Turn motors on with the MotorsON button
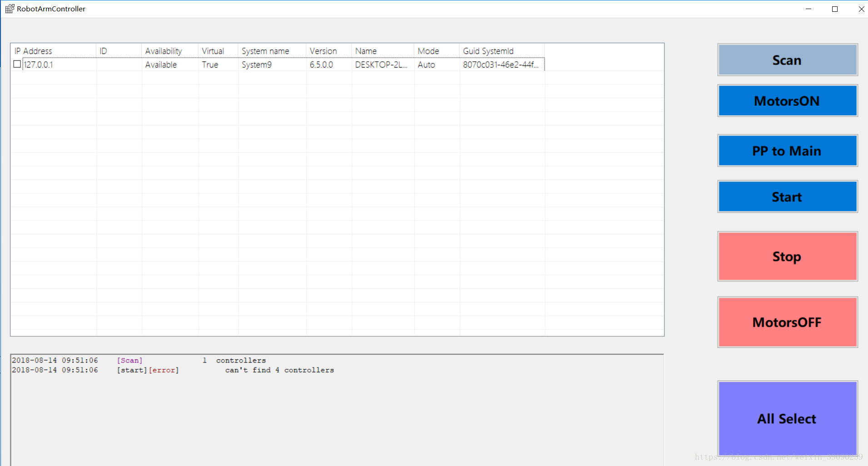 [x=787, y=101]
